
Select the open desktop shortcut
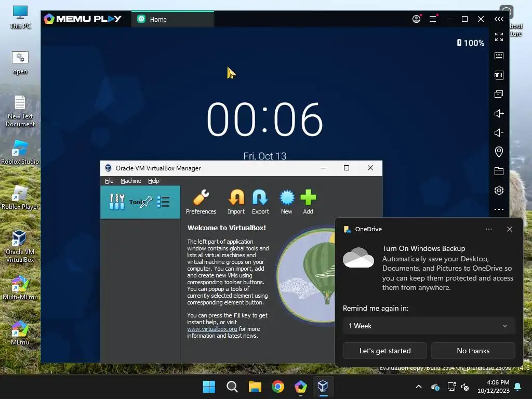pyautogui.click(x=20, y=62)
